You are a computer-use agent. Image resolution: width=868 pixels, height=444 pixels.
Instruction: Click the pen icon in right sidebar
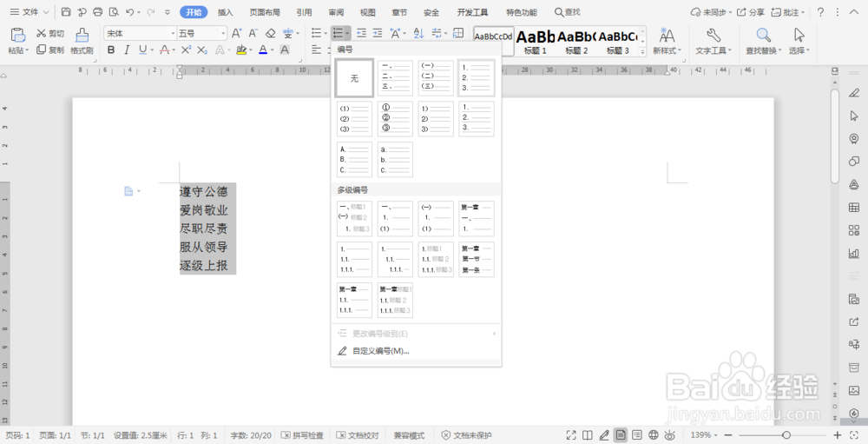(853, 93)
